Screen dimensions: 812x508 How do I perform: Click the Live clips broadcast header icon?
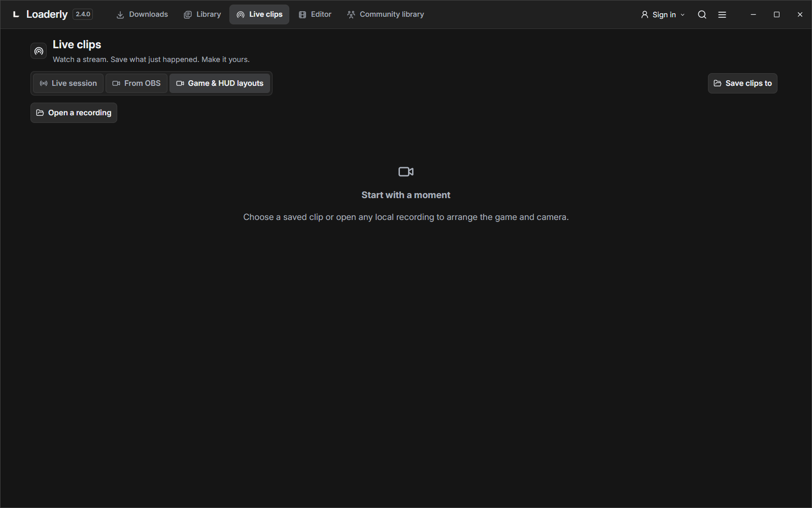pyautogui.click(x=39, y=51)
